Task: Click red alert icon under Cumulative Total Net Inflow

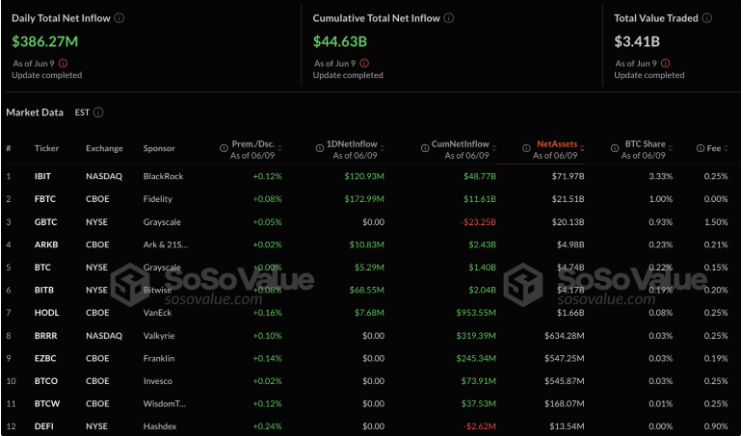Action: 364,63
